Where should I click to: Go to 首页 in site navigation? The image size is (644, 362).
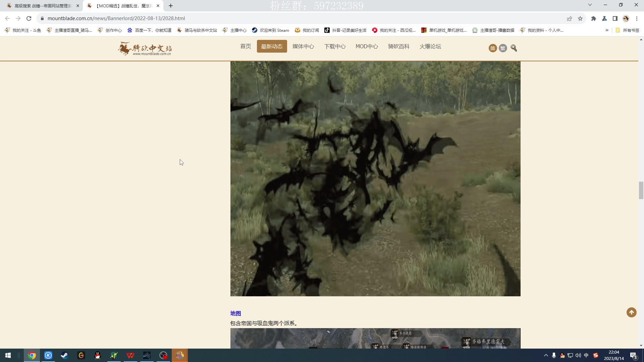[246, 46]
